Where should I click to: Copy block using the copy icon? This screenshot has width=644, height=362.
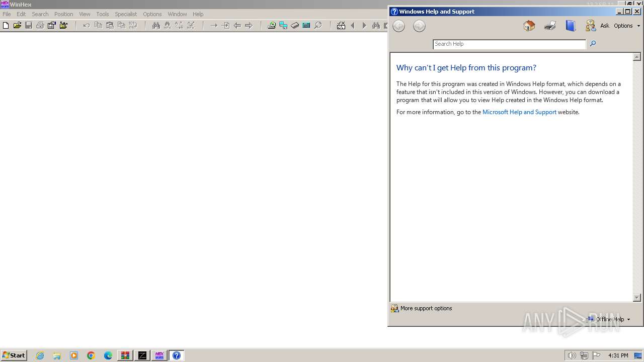[x=98, y=25]
